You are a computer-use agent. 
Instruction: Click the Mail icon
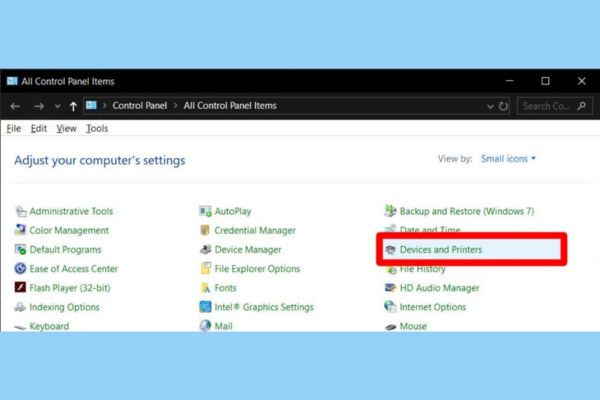(205, 326)
